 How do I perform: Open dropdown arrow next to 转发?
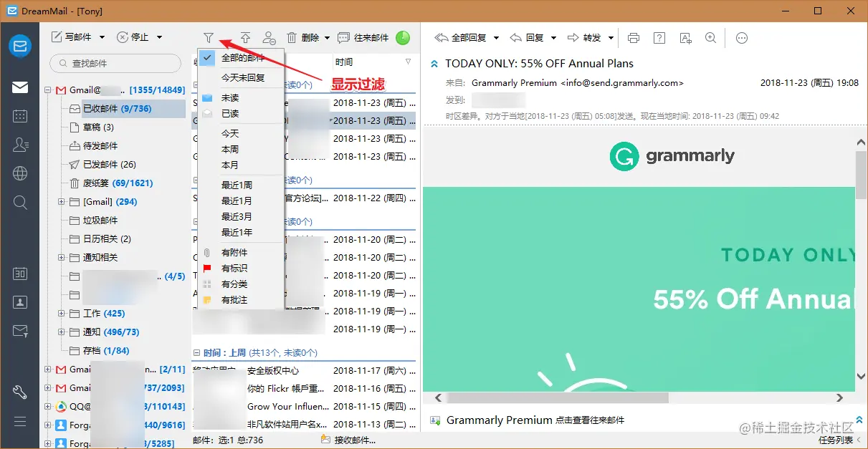tap(611, 38)
